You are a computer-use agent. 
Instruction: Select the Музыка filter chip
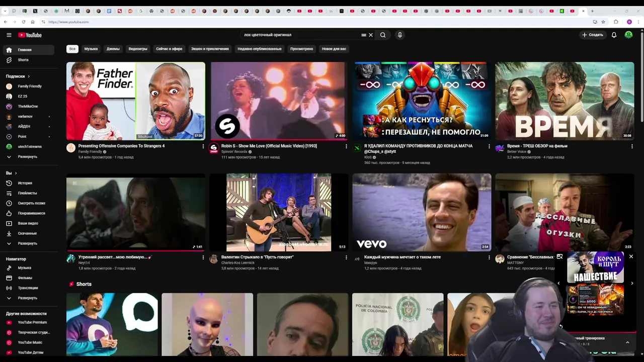[x=91, y=49]
